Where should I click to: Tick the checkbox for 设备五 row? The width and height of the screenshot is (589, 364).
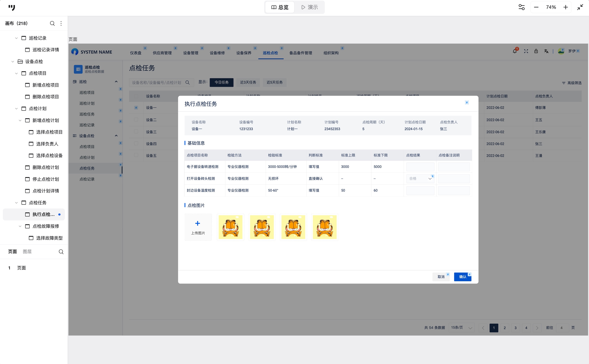136,155
